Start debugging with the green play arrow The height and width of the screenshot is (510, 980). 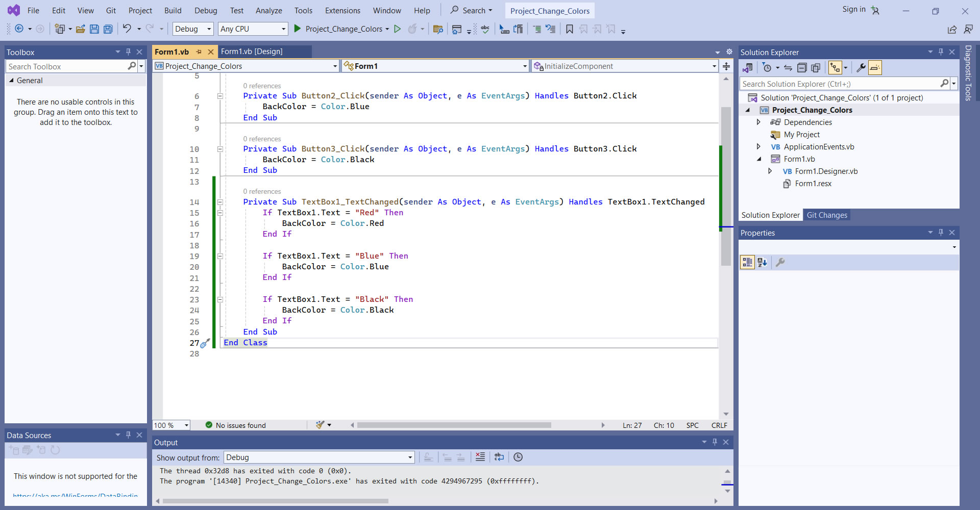click(x=297, y=29)
